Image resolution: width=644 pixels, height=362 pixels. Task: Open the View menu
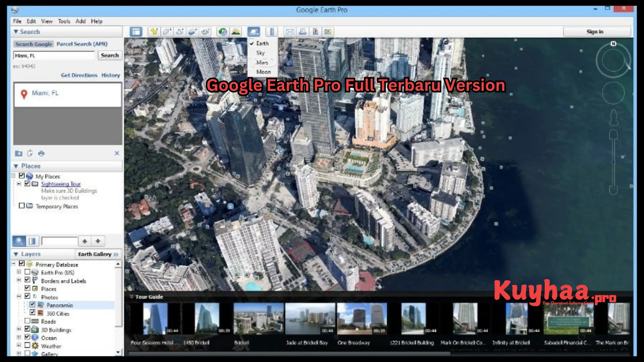(47, 21)
